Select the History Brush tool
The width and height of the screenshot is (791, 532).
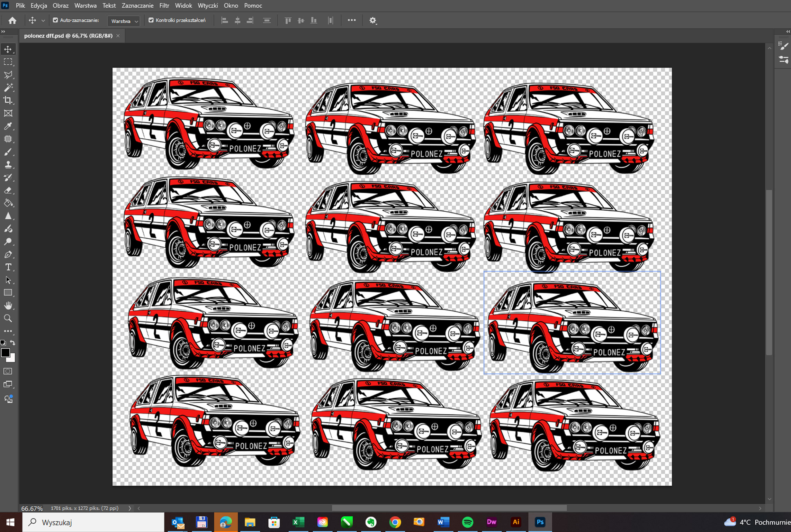click(8, 177)
